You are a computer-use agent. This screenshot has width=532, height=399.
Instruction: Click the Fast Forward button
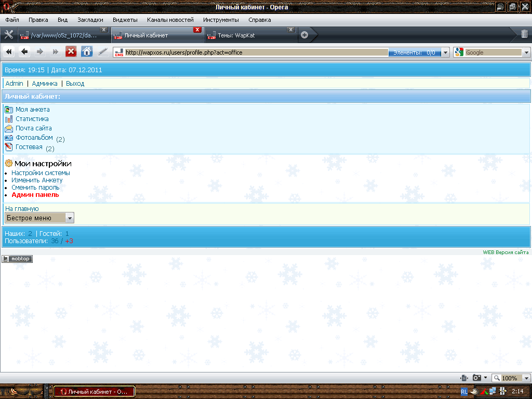[x=55, y=52]
